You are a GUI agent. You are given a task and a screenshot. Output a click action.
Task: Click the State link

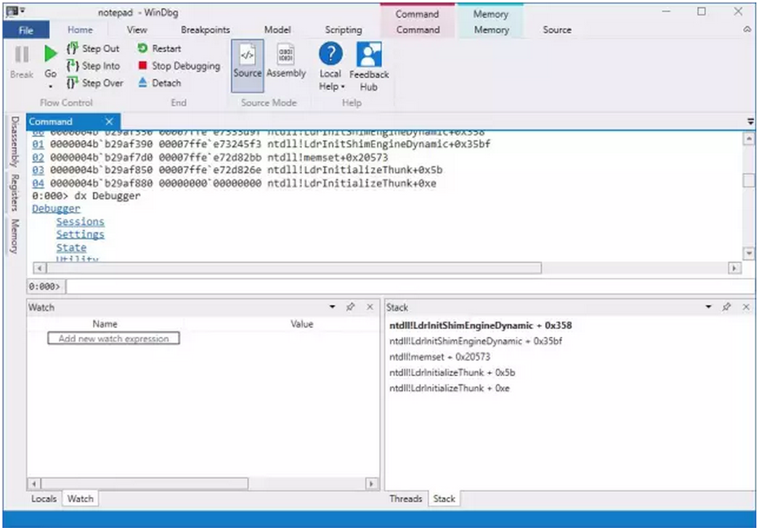pos(72,247)
